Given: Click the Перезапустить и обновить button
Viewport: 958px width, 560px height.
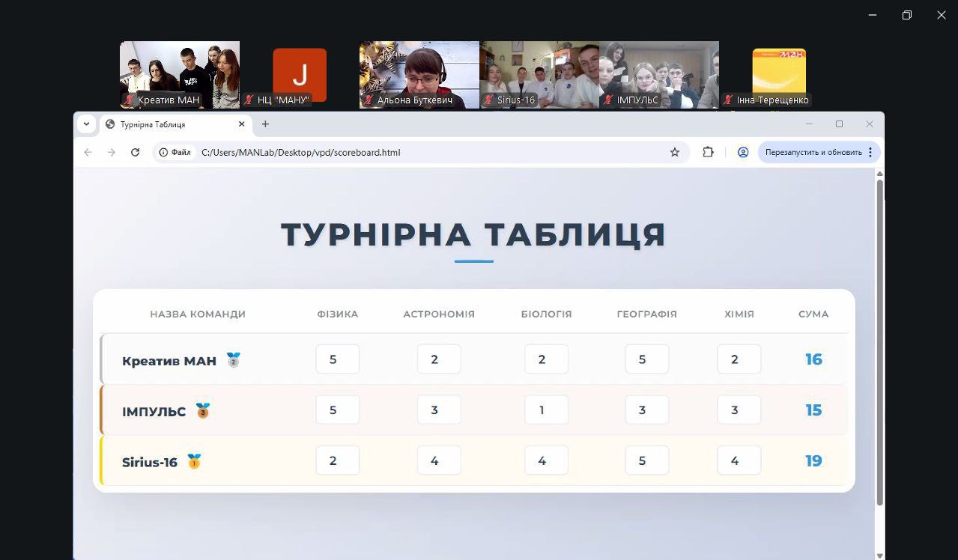Looking at the screenshot, I should [813, 152].
